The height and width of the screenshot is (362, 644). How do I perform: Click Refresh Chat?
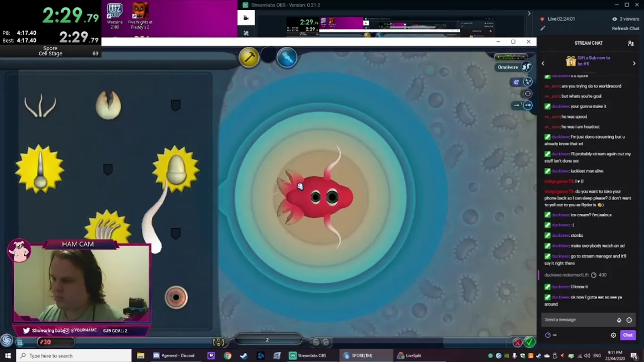coord(625,29)
